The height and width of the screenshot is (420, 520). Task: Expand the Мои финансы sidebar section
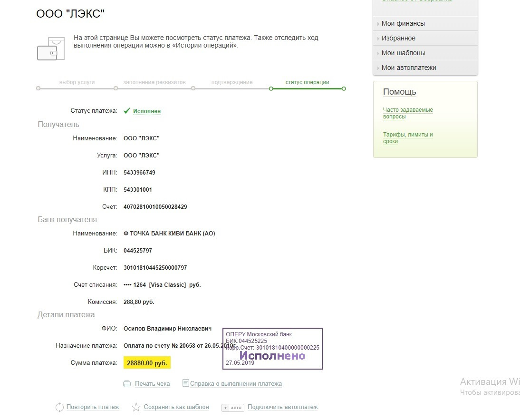pos(403,23)
